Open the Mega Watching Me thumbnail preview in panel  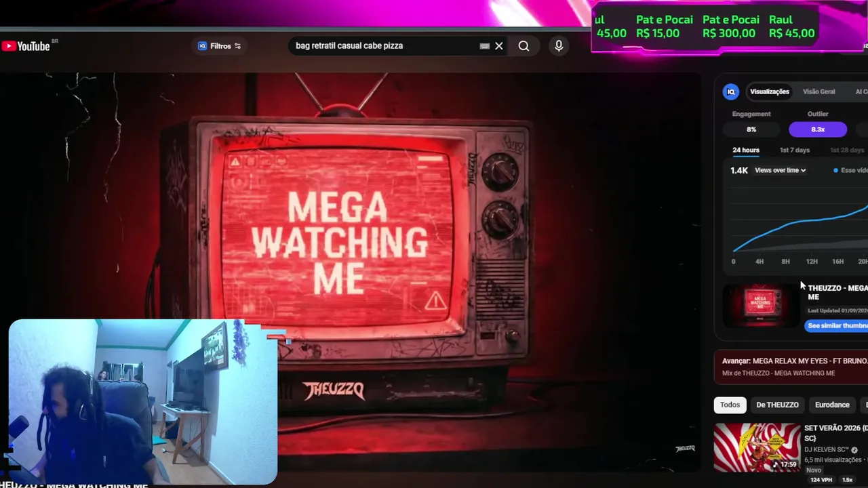pyautogui.click(x=761, y=305)
